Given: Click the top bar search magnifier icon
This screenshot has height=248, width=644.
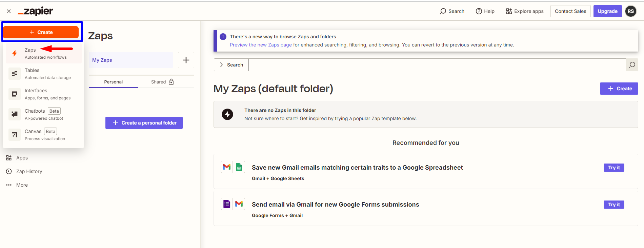Looking at the screenshot, I should 443,11.
